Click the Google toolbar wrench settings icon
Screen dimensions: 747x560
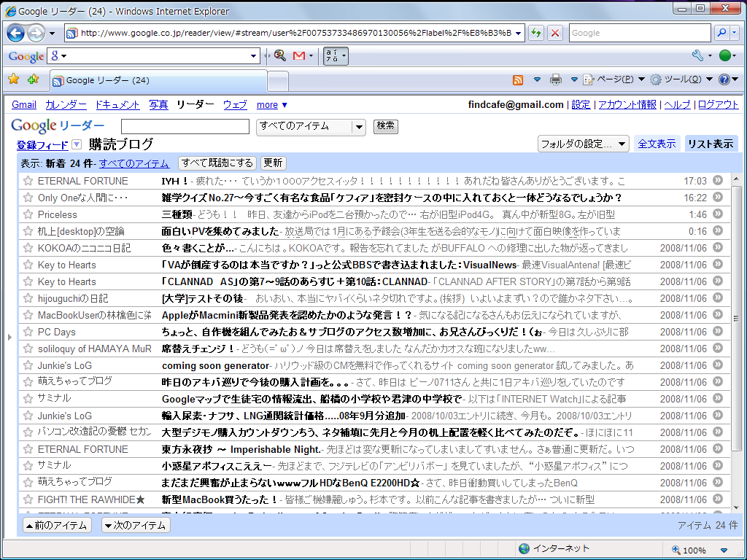pos(698,55)
